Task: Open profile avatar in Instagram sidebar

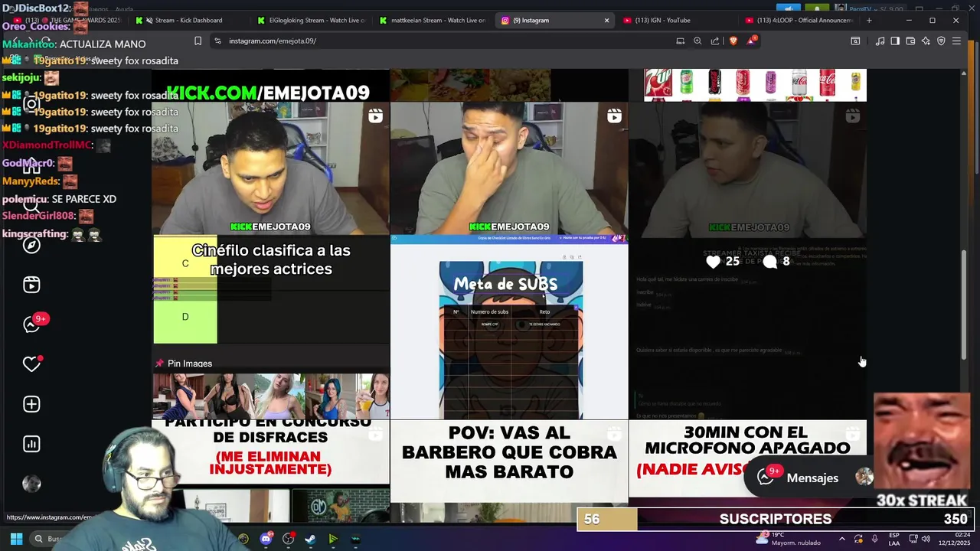Action: click(31, 484)
